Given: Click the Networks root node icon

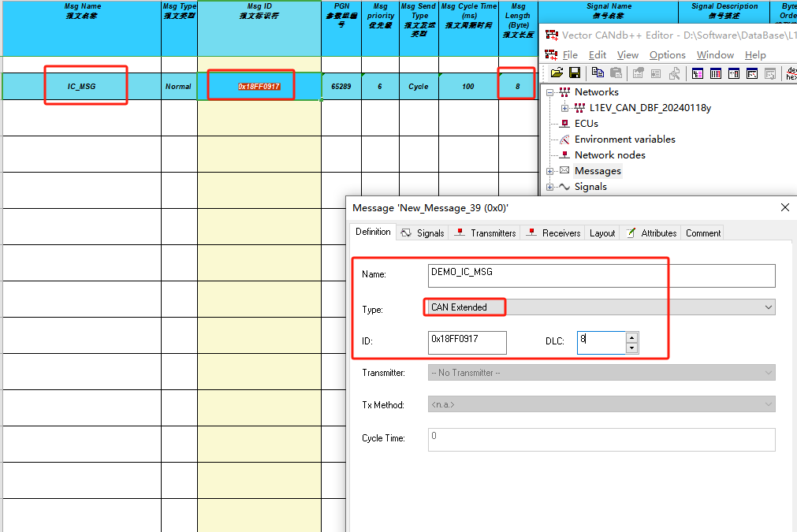Looking at the screenshot, I should coord(564,92).
